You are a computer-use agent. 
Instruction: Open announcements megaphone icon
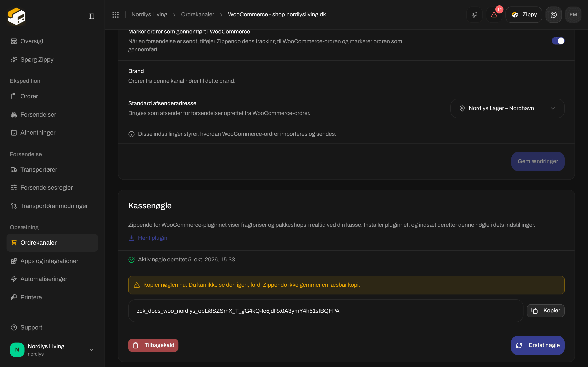(x=474, y=14)
